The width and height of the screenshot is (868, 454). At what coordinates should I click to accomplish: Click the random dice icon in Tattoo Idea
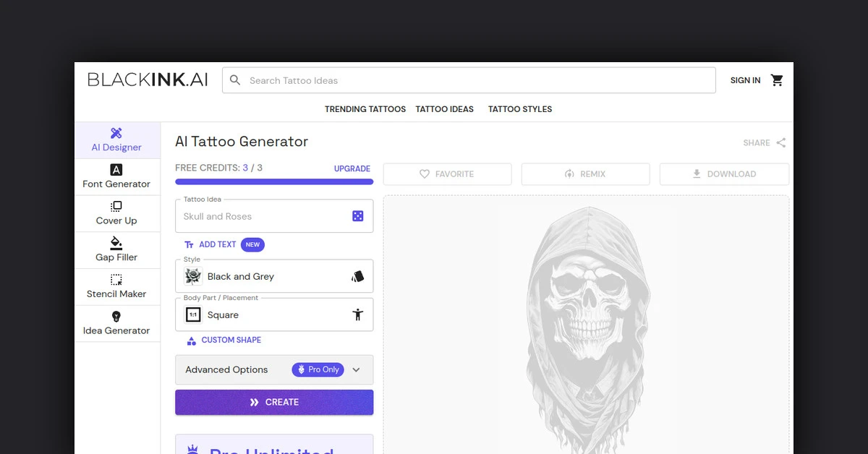click(357, 216)
